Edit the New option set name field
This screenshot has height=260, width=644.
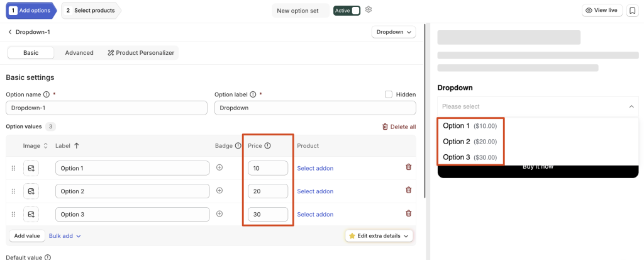pos(300,11)
